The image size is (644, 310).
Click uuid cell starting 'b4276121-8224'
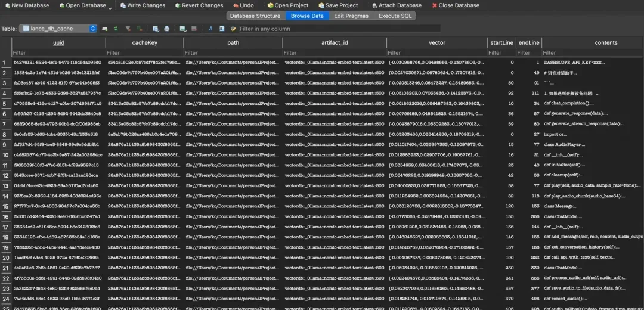[58, 63]
